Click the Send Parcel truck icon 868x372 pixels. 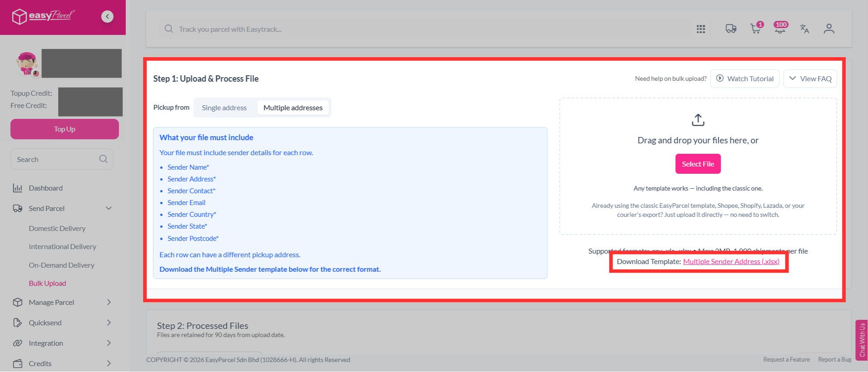point(18,209)
